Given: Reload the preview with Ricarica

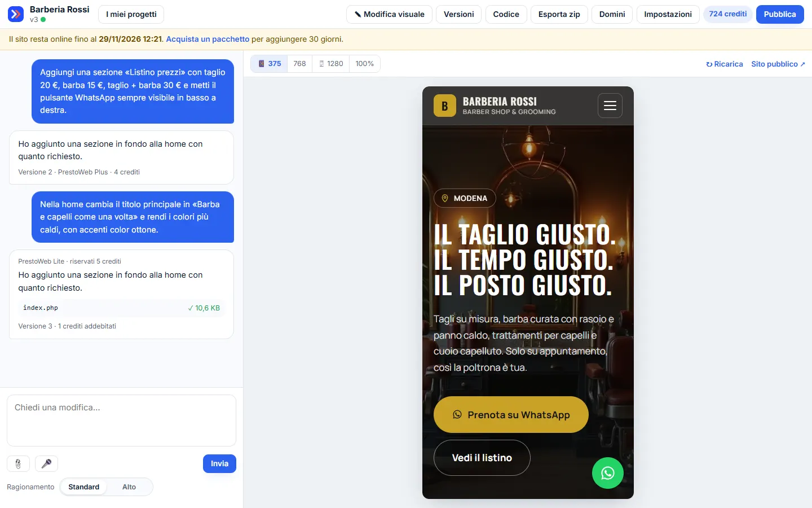Looking at the screenshot, I should (x=725, y=64).
